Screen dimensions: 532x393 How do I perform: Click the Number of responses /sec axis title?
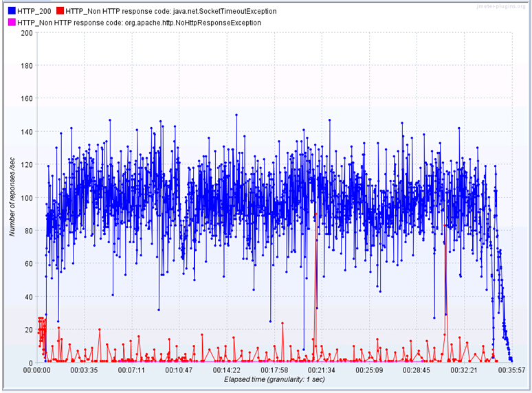(12, 197)
